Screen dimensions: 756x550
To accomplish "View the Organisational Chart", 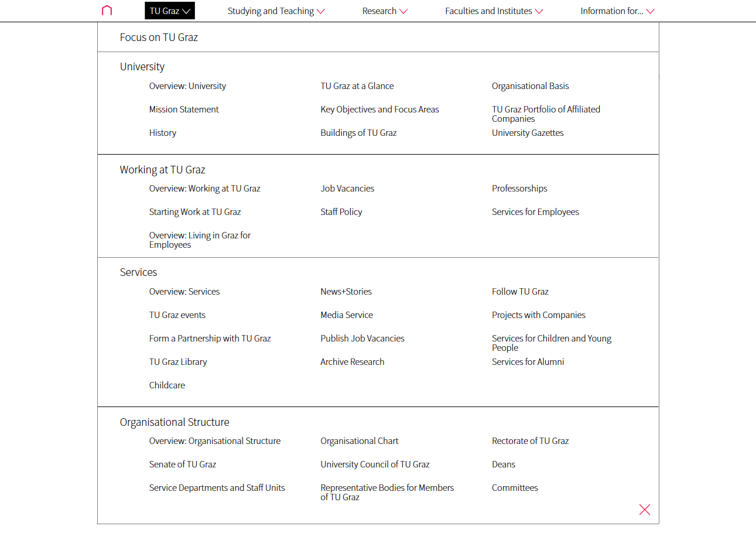I will (x=359, y=441).
